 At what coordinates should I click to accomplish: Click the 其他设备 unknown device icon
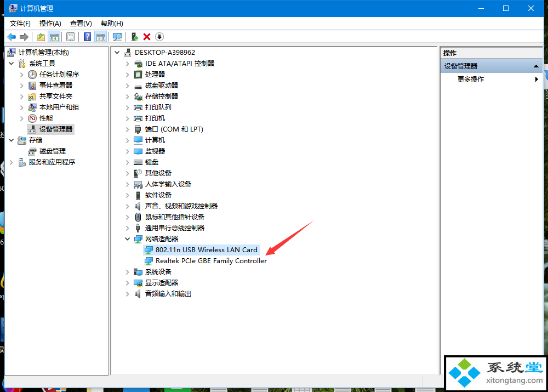point(138,173)
